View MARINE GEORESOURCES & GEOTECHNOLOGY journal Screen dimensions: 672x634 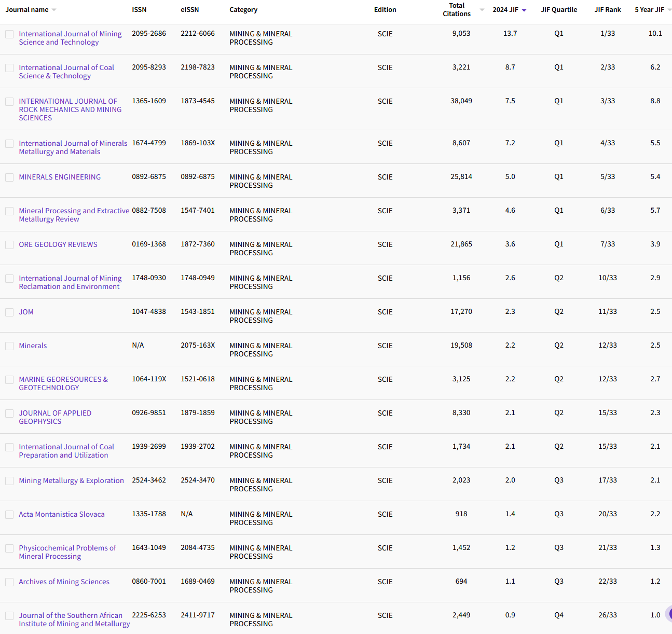click(63, 383)
